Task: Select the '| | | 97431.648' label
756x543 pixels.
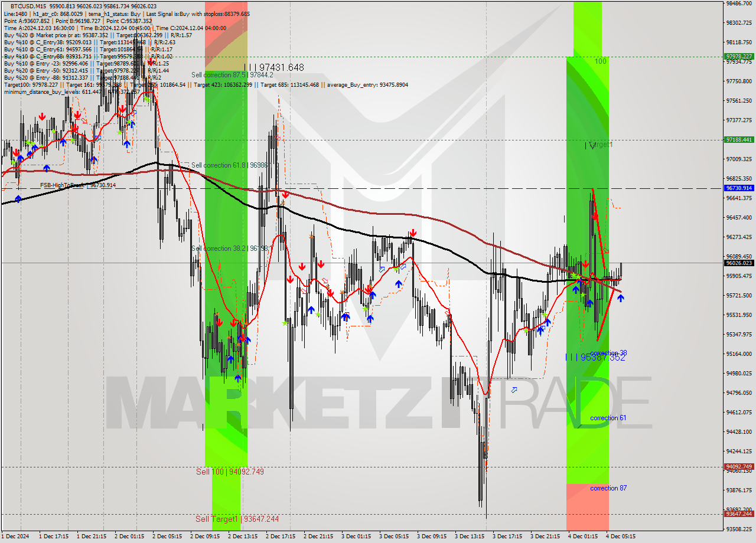Action: click(275, 68)
